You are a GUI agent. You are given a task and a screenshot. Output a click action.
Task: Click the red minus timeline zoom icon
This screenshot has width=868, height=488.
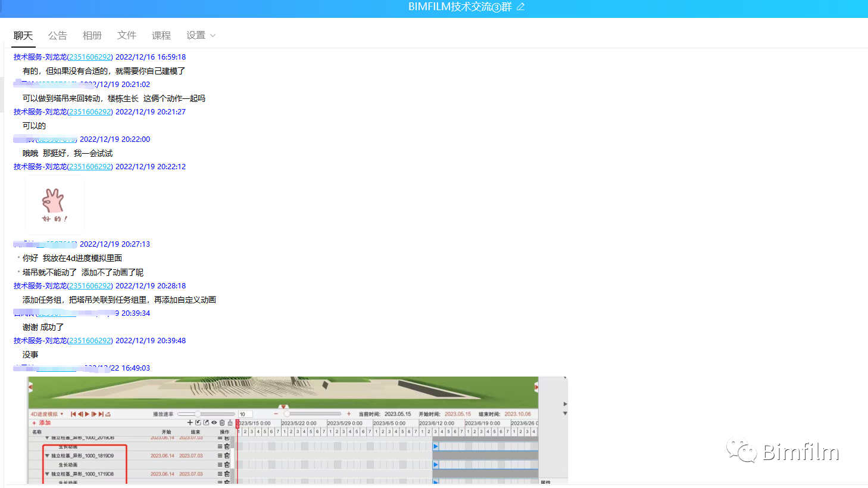[276, 414]
